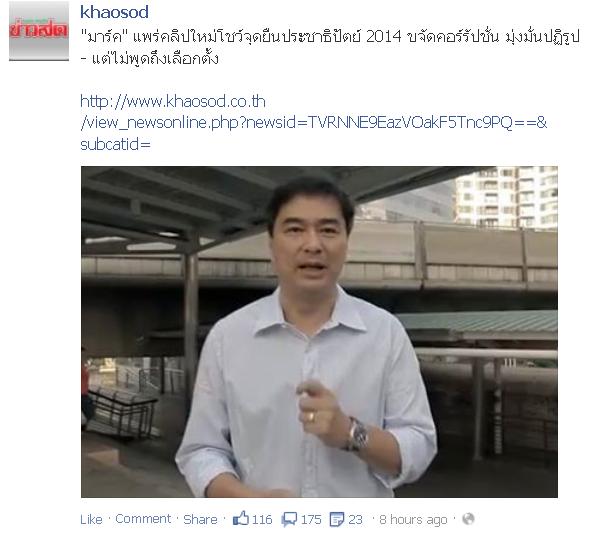Image resolution: width=595 pixels, height=545 pixels.
Task: Click the second line of the Thai caption
Action: point(150,59)
